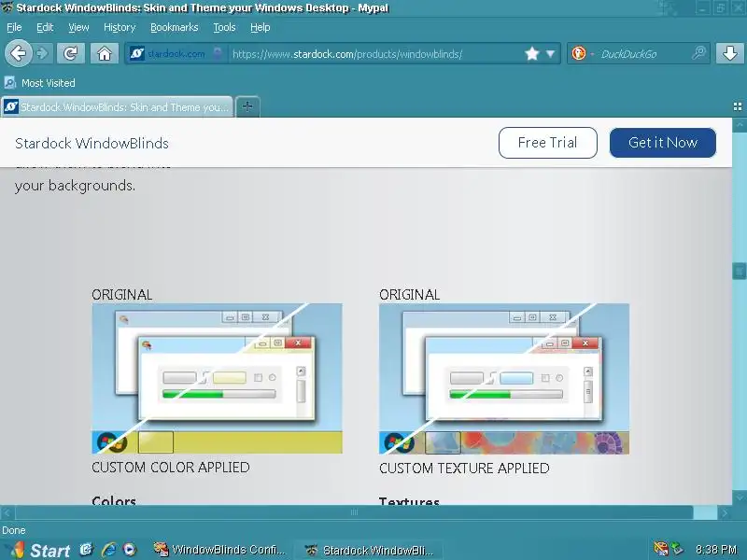Open the Tools menu
Image resolution: width=747 pixels, height=560 pixels.
224,28
